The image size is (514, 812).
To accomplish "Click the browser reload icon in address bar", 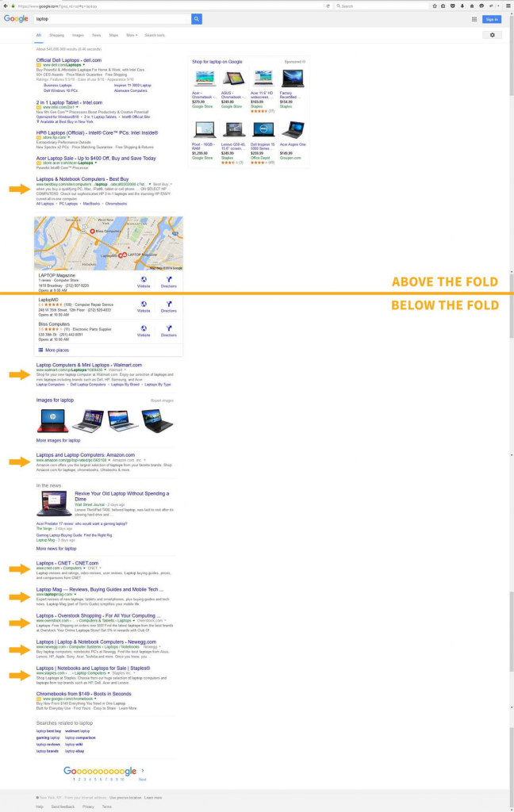I will (328, 6).
